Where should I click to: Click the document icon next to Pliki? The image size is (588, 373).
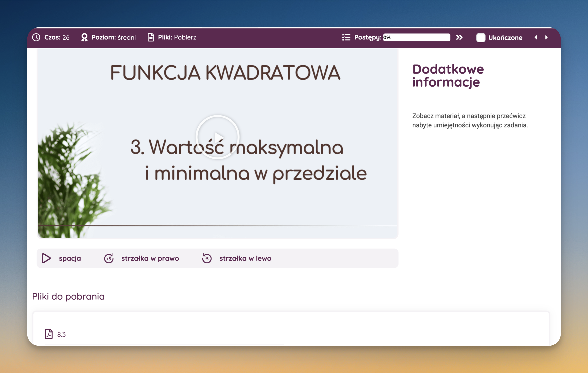[x=151, y=37]
